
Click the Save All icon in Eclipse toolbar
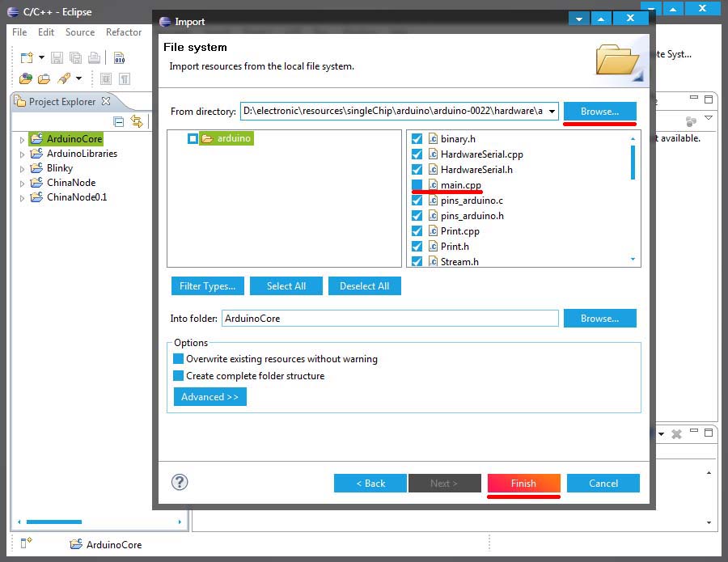[x=75, y=57]
